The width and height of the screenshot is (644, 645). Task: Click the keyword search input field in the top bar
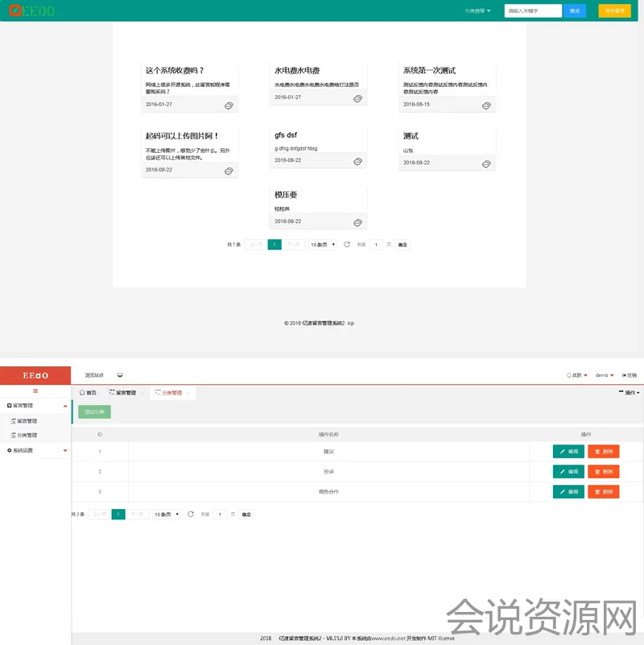tap(533, 11)
